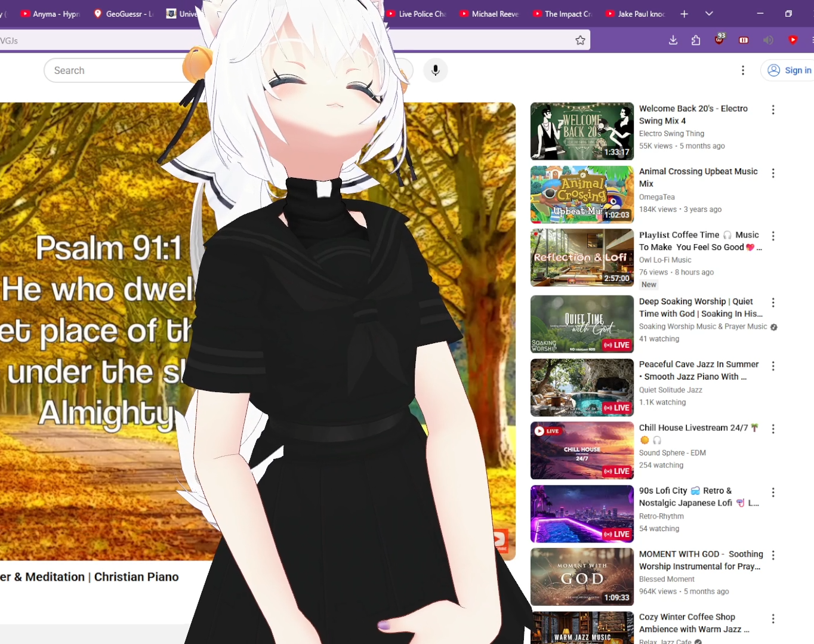Open options for Peaceful Cave Jazz stream

click(x=773, y=366)
